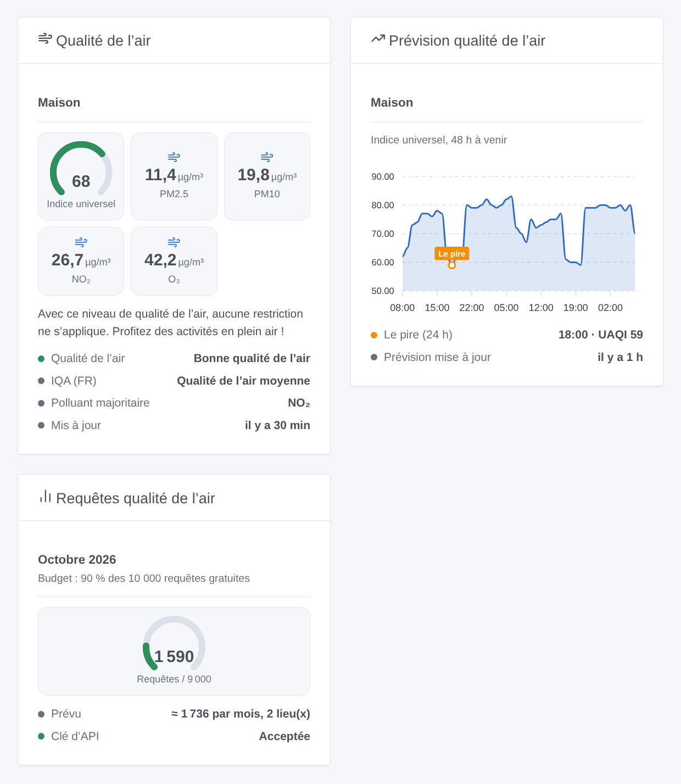Click the wind icon in the PM10 tile
Screen dimensions: 681x784
267,157
